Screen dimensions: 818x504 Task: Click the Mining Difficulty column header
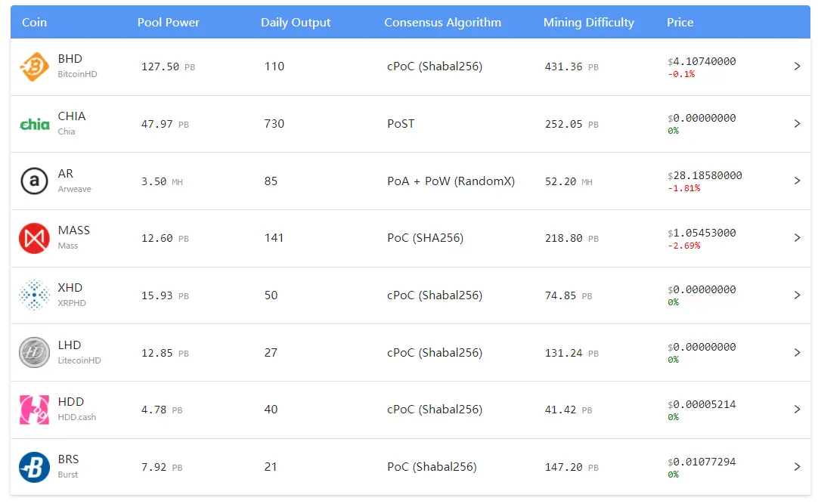click(x=589, y=23)
